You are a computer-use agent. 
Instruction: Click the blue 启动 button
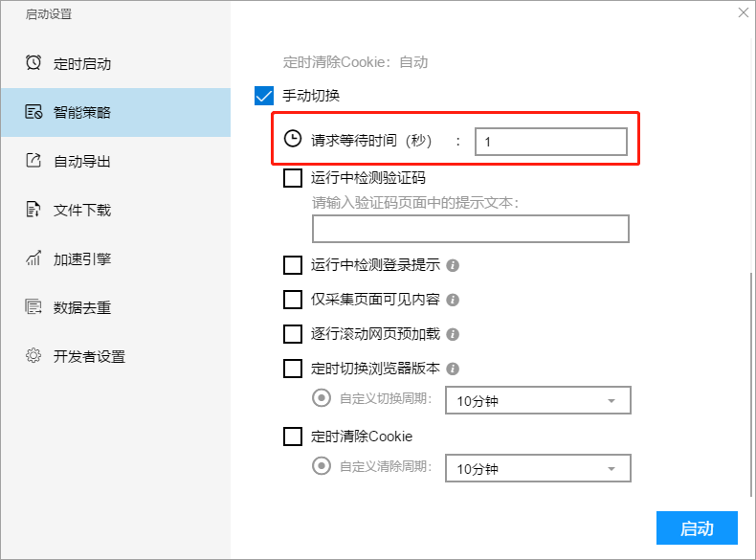pos(697,528)
